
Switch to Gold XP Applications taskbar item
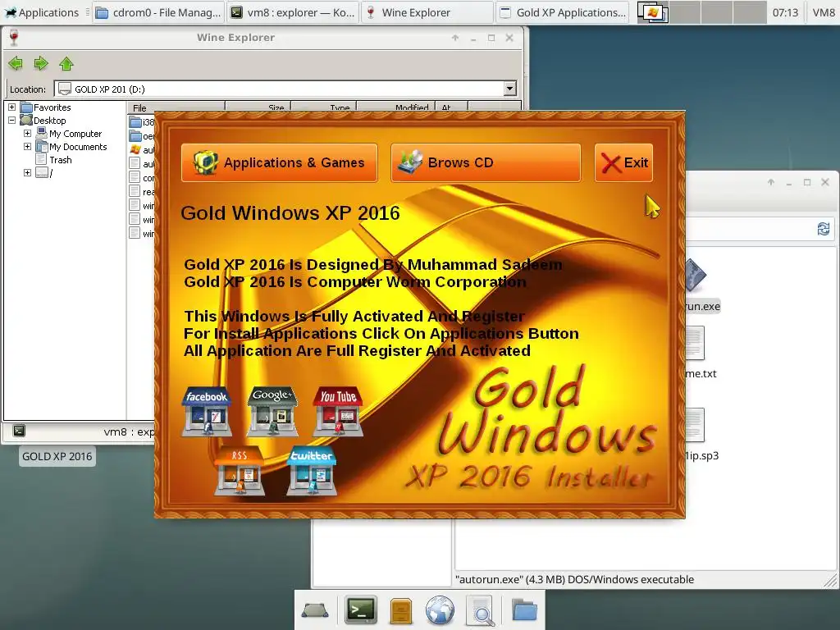(x=563, y=12)
